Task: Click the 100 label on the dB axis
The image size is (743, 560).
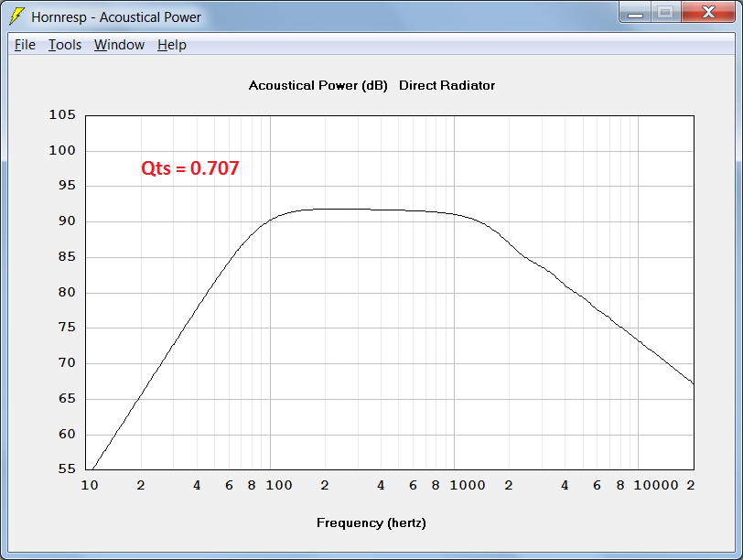Action: click(62, 151)
